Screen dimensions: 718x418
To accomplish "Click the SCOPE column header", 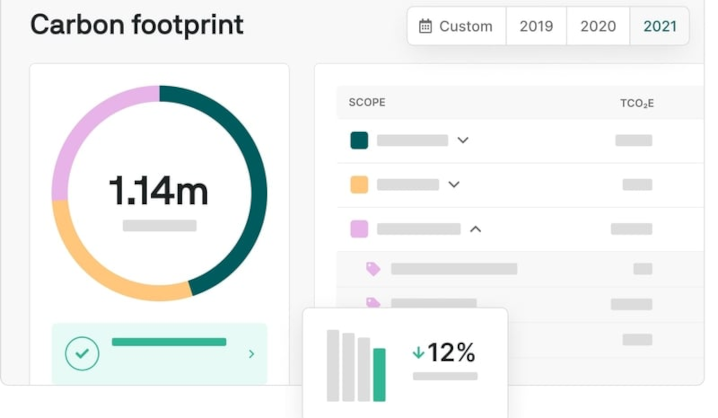I will 367,102.
